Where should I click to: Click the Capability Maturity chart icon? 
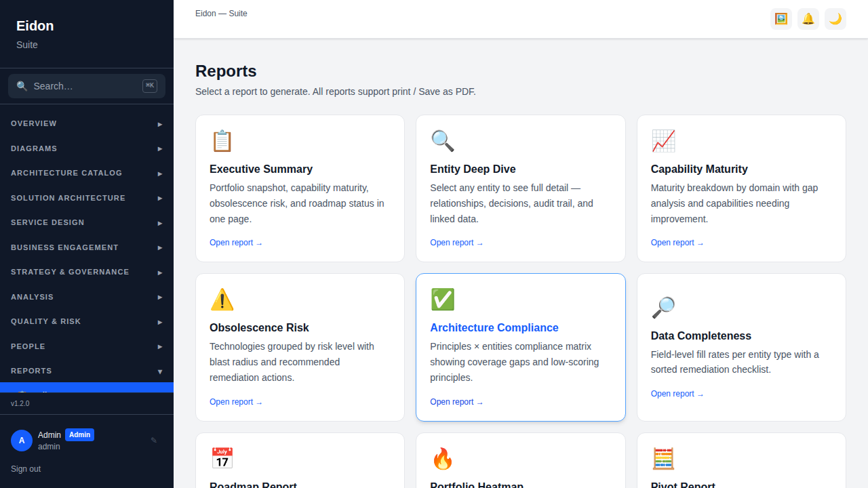(663, 141)
